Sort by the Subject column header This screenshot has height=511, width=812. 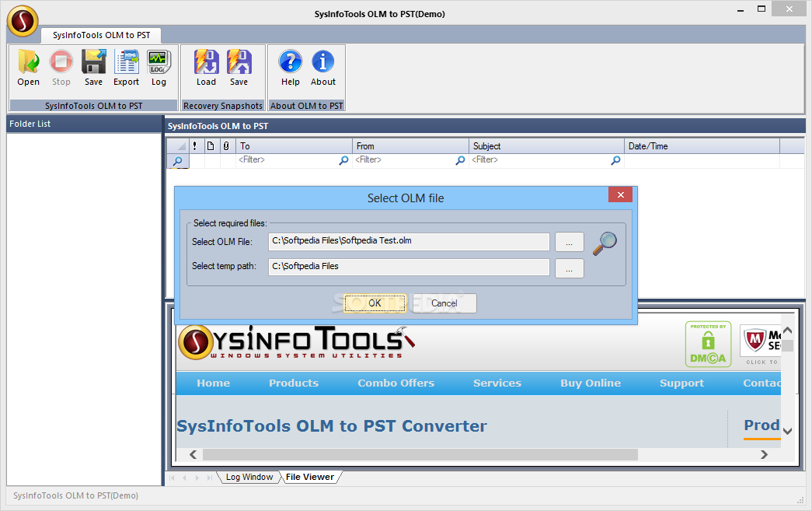click(x=547, y=146)
